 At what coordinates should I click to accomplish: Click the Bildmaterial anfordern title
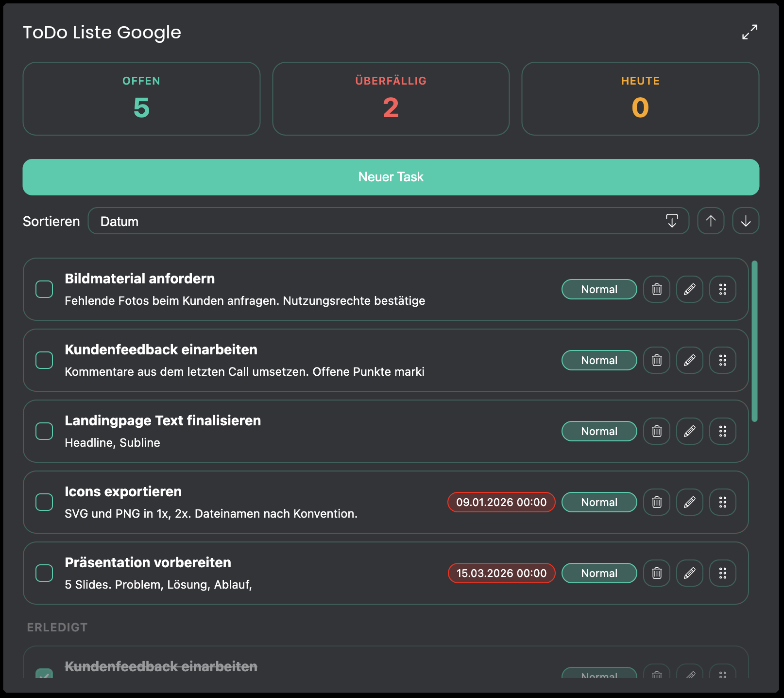(140, 279)
